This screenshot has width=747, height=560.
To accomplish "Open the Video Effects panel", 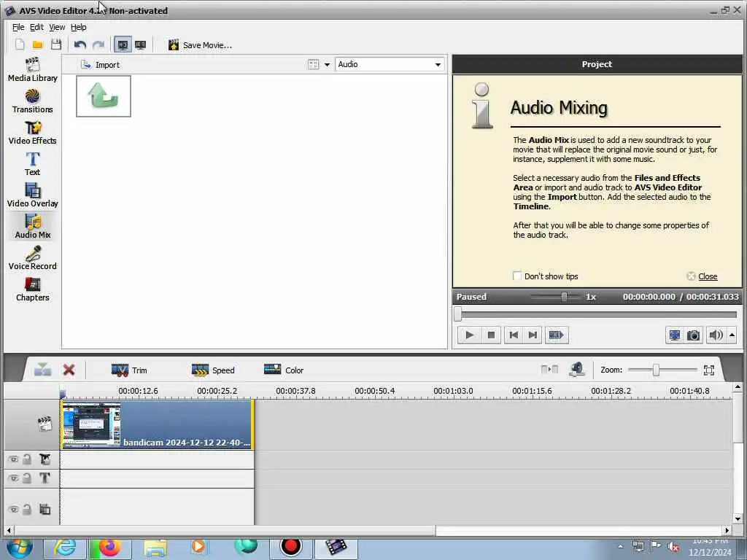I will 32,133.
